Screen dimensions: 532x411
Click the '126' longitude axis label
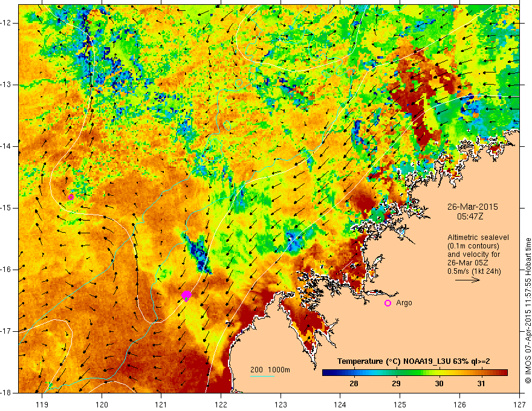459,404
